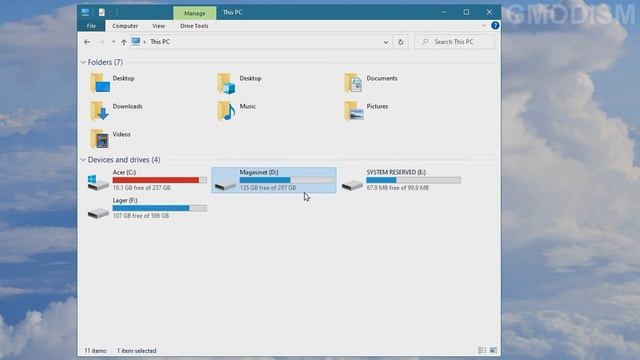Click the Documents folder label
This screenshot has height=360, width=640.
coord(382,78)
